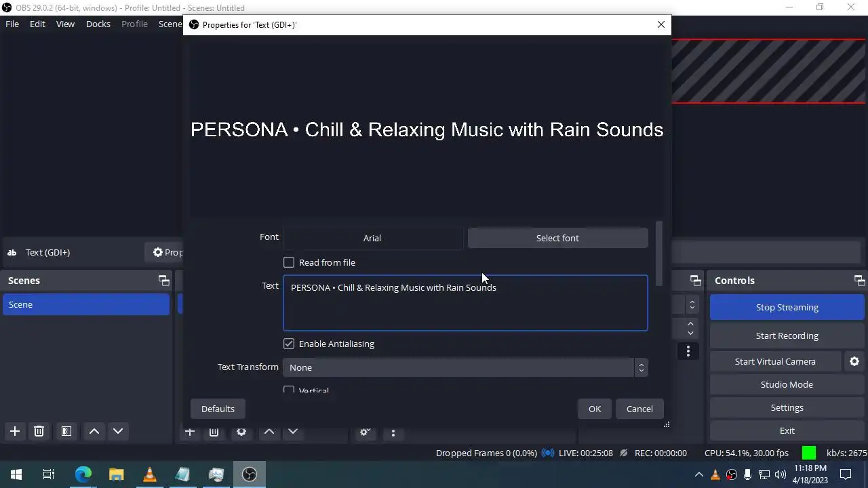Open Microsoft Edge from the taskbar
Screen dimensions: 868x488
coord(83,474)
